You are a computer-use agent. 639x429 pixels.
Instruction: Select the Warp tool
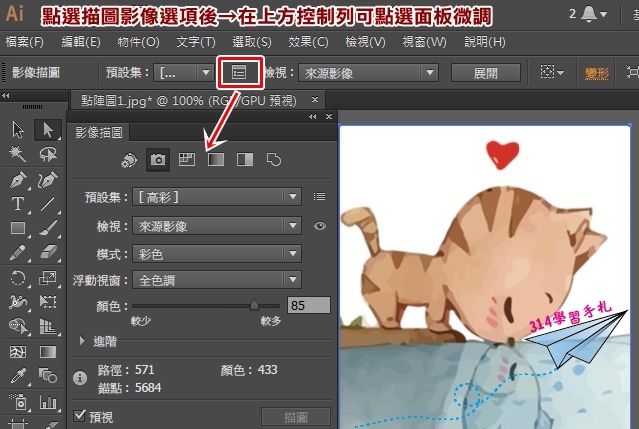18,302
